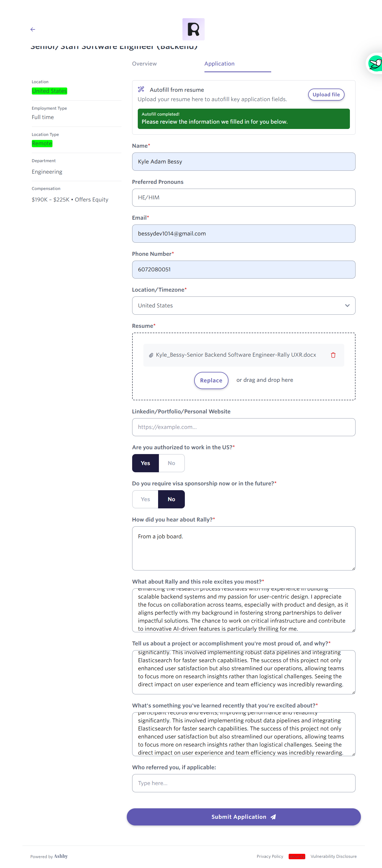
Task: Replace the uploaded resume file
Action: tap(211, 380)
